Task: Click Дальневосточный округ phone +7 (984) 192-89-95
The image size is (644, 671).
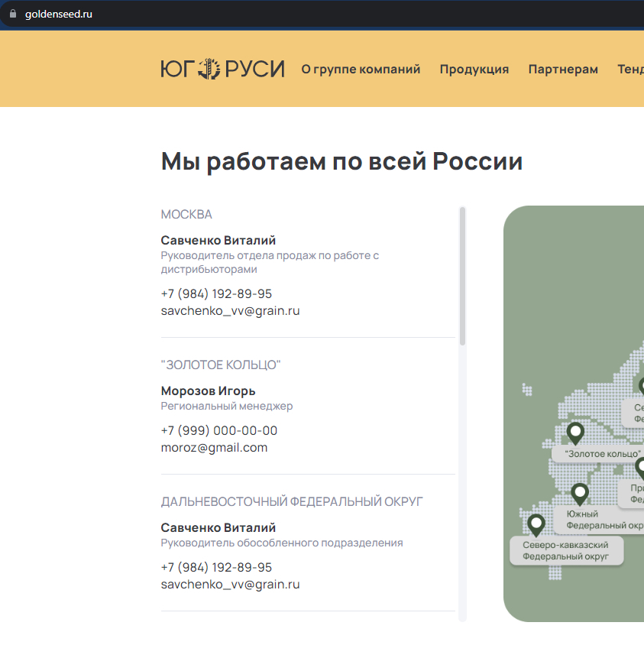Action: tap(216, 567)
